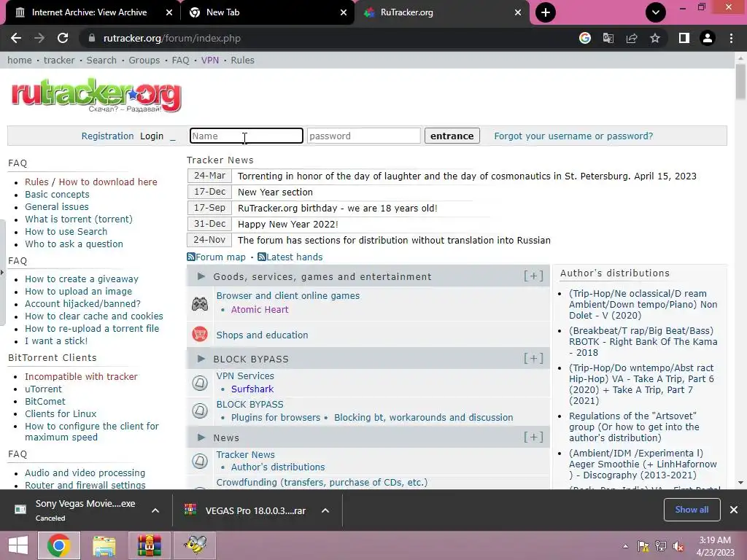
Task: Click the muted volume tray icon
Action: (678, 546)
